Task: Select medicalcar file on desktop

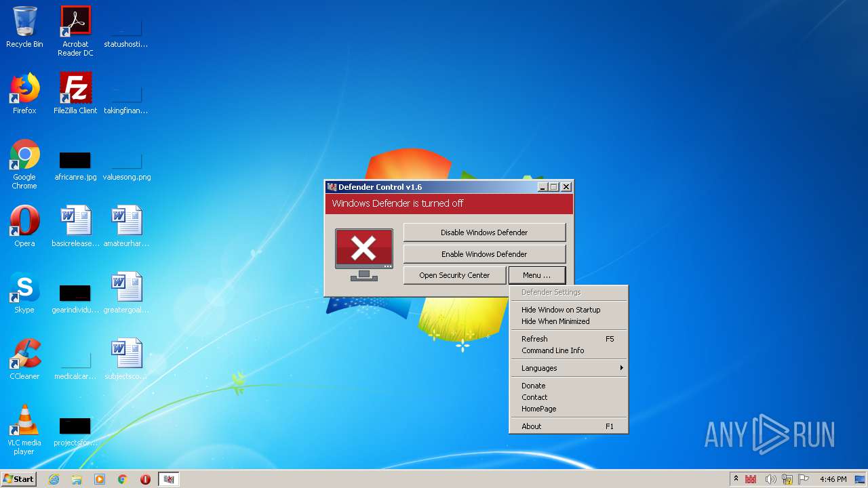Action: click(75, 366)
